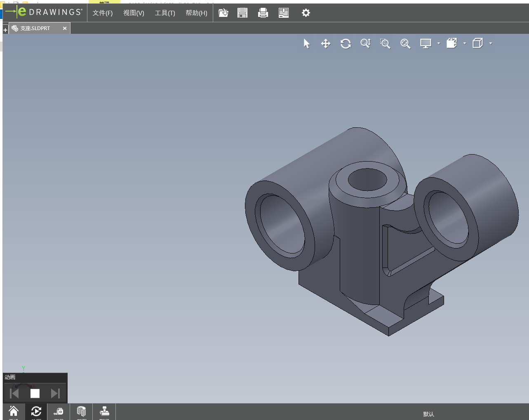Screen dimensions: 529x420
Task: Expand the cube display style dropdown arrow
Action: click(491, 43)
